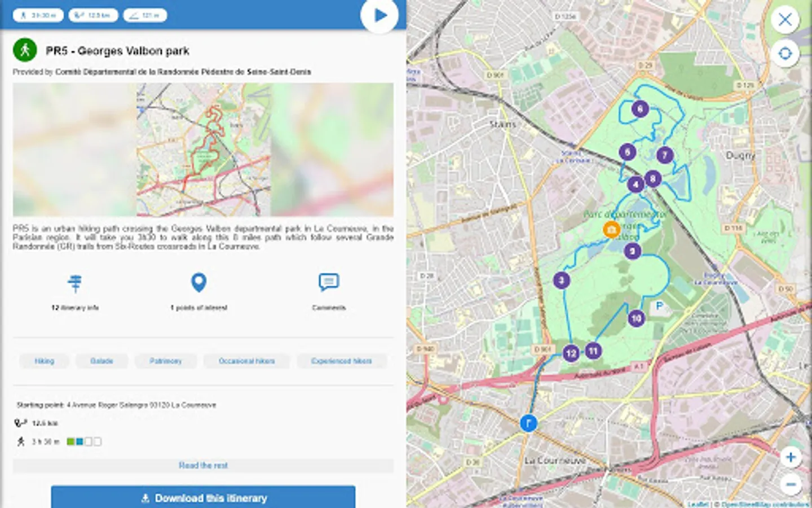This screenshot has height=508, width=812.
Task: Click the 121 m elevation chip
Action: pos(145,15)
